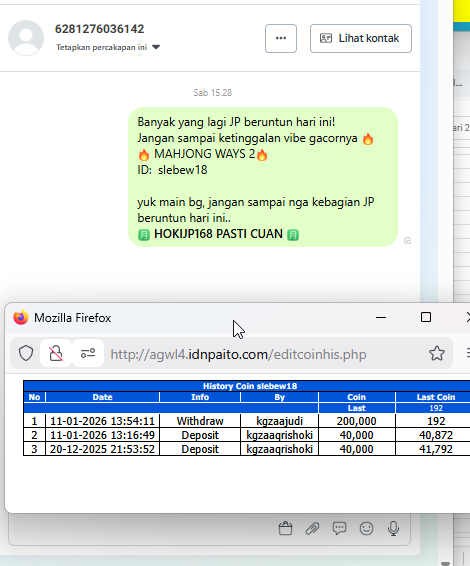Open the emoji picker smiley icon
This screenshot has height=566, width=470.
[x=366, y=528]
